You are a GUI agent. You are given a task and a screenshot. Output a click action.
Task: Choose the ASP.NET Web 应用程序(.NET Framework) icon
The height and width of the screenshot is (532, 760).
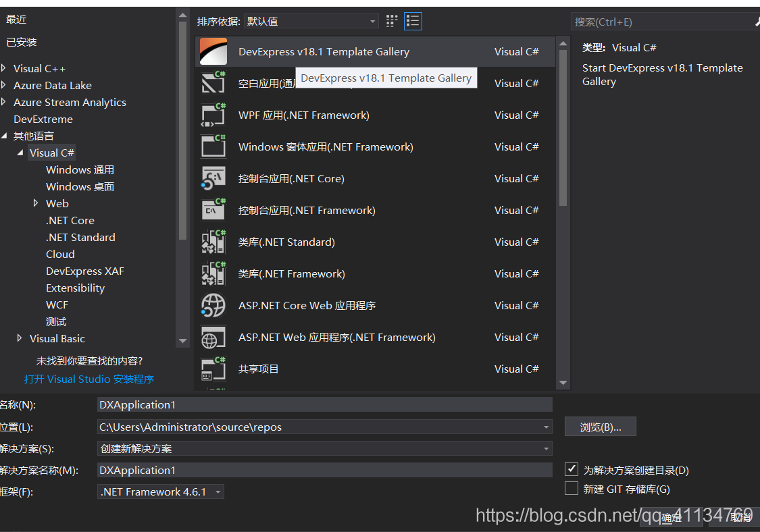click(213, 337)
